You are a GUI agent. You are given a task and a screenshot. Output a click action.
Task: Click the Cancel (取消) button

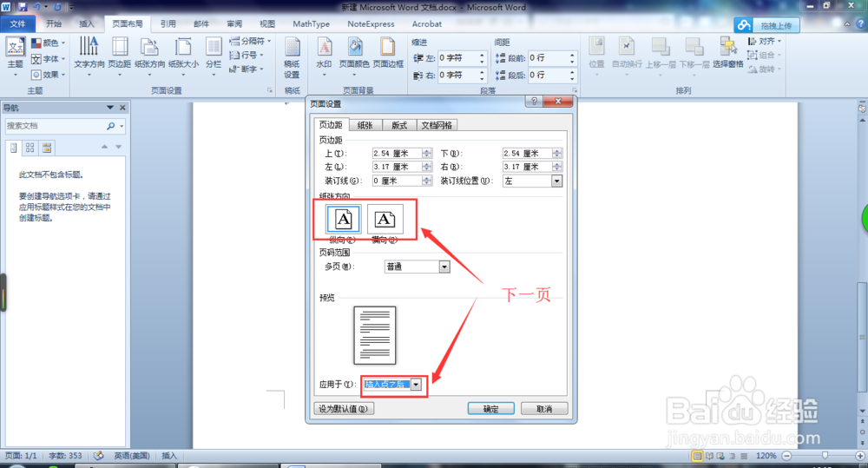544,409
